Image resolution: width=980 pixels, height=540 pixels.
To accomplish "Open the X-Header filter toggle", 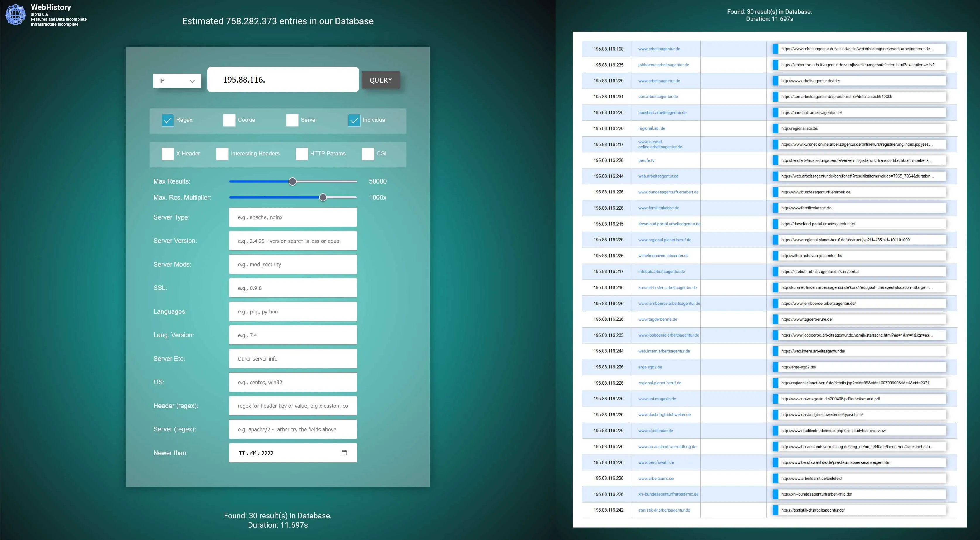I will tap(167, 154).
